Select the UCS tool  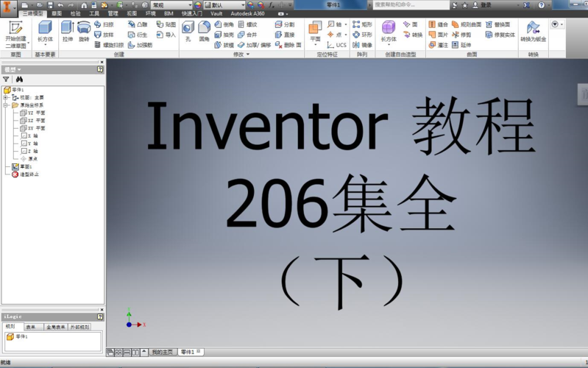(x=336, y=45)
